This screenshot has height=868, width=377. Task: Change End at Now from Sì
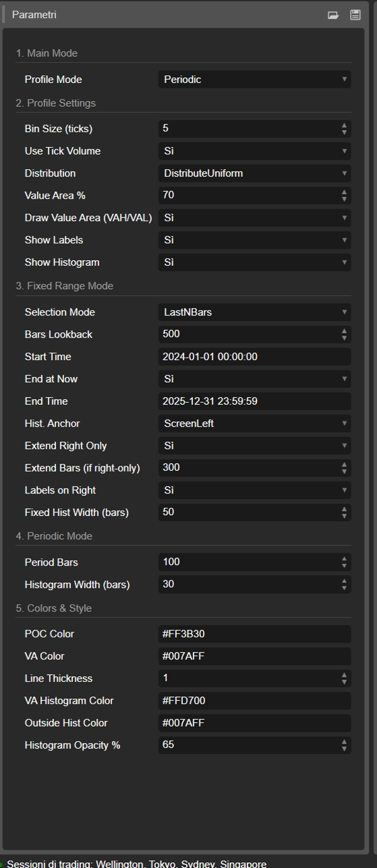coord(254,378)
